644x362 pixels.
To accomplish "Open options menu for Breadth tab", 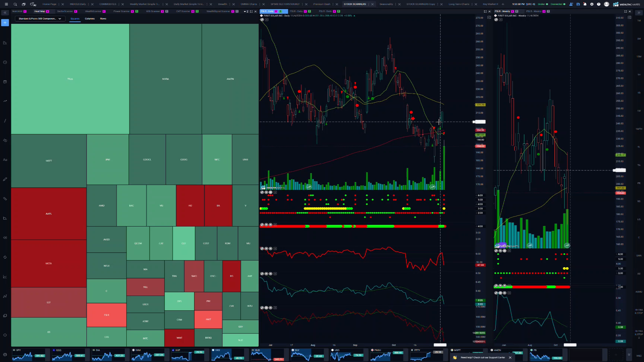I will pos(230,4).
